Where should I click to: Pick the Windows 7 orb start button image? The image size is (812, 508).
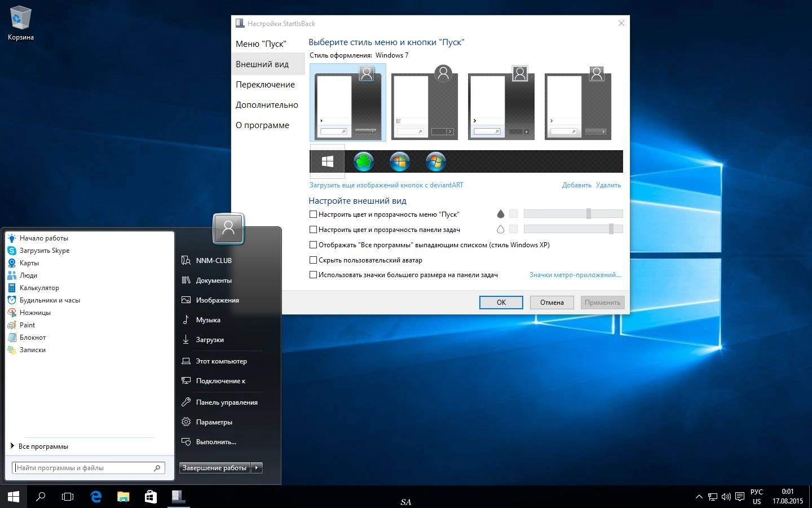click(x=400, y=162)
